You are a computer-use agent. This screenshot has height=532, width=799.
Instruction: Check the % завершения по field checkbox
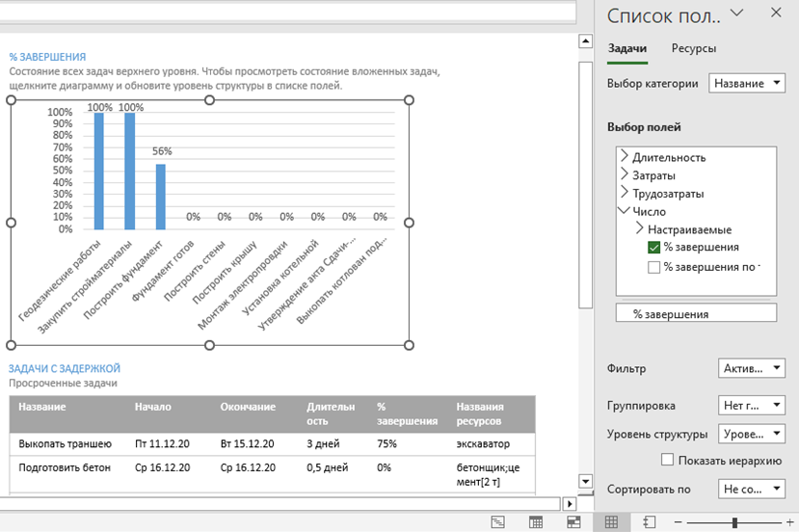point(653,267)
